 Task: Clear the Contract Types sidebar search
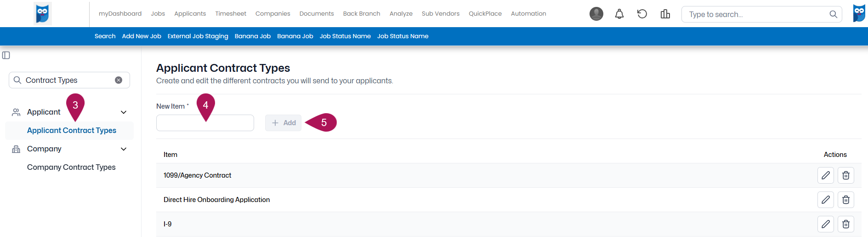point(119,80)
